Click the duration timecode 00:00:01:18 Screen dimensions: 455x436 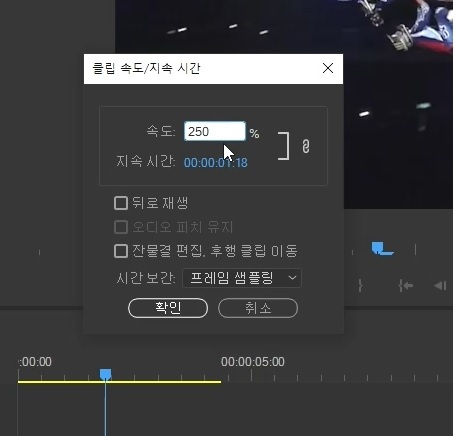click(x=216, y=163)
